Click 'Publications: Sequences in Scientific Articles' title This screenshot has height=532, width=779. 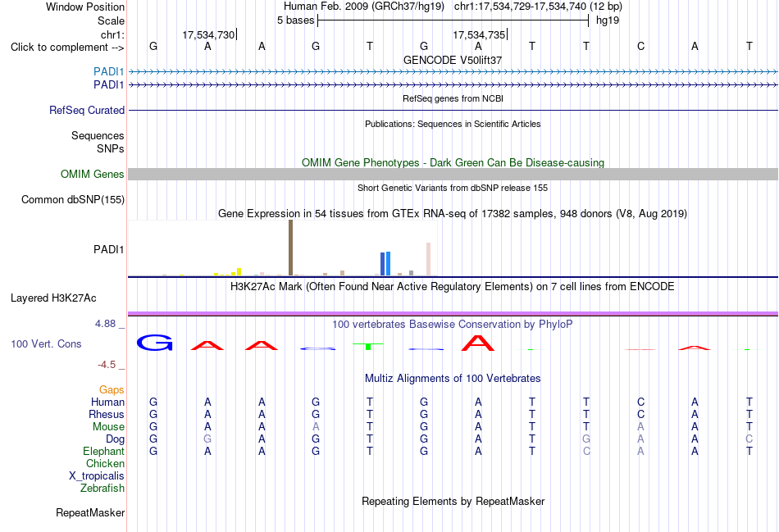tap(453, 124)
